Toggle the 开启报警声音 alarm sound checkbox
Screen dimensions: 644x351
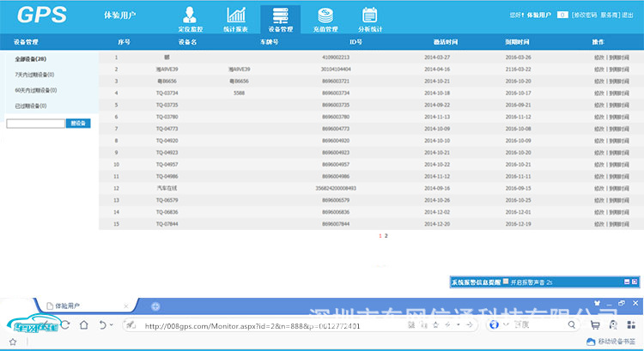506,281
